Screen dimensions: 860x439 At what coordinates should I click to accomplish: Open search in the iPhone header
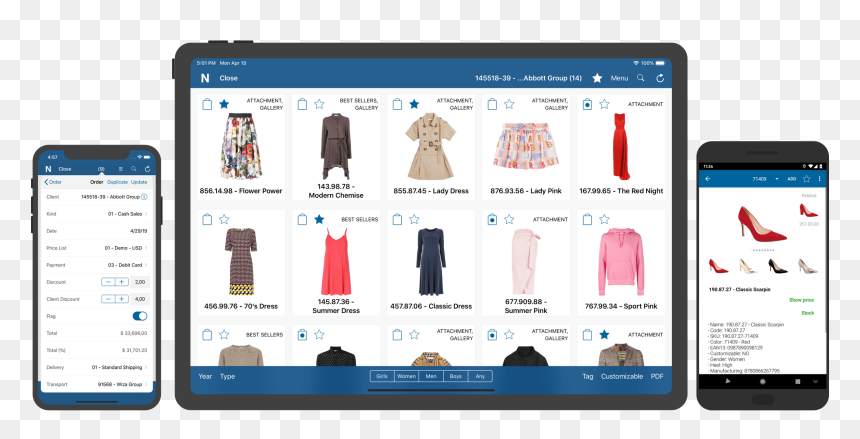[134, 169]
